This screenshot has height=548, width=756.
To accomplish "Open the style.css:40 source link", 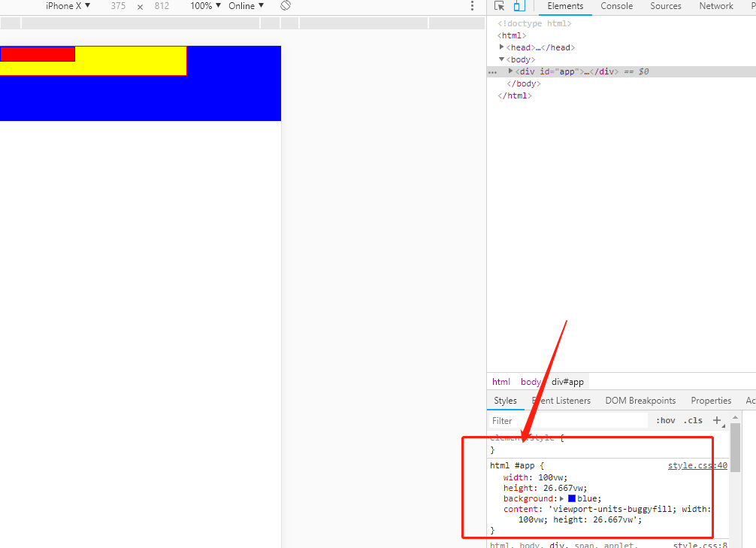I will coord(697,465).
